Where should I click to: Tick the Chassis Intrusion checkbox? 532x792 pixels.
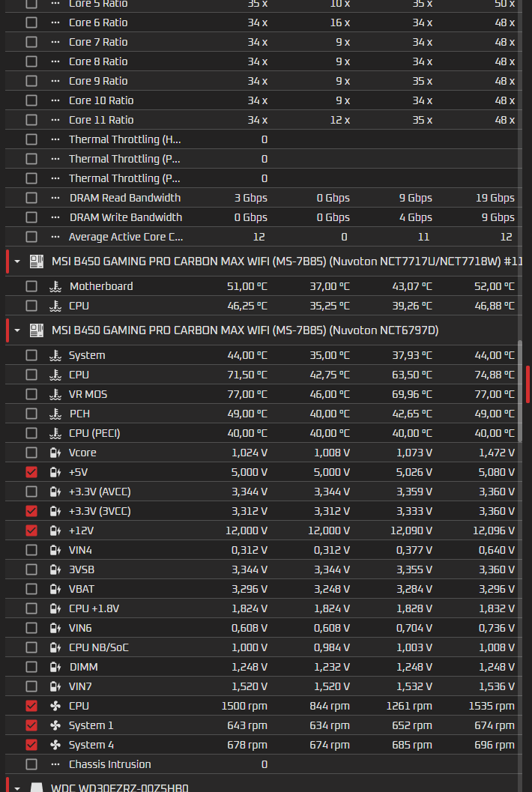(x=31, y=764)
